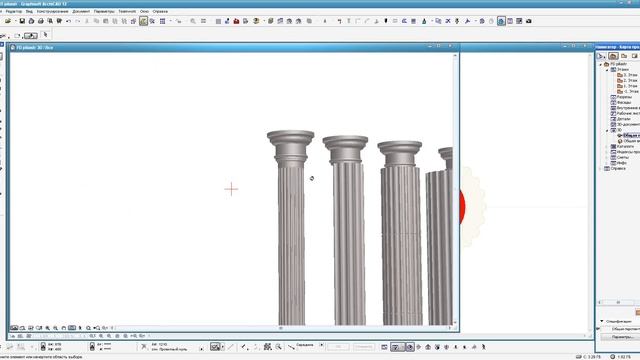This screenshot has width=640, height=360.
Task: Click the Print icon in toolbar
Action: (40, 21)
